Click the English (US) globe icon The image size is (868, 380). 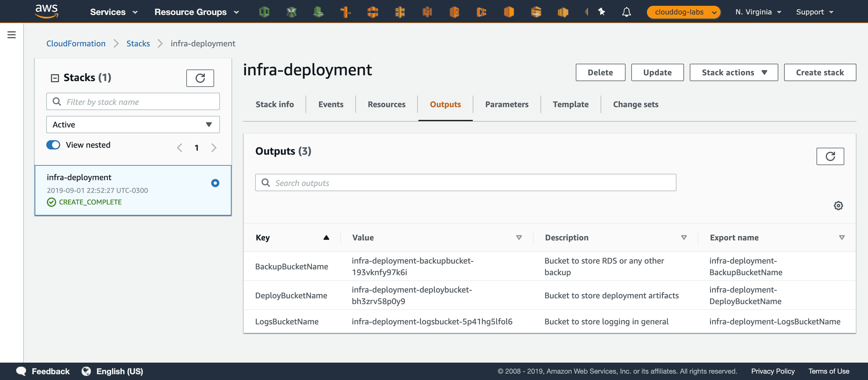click(86, 371)
